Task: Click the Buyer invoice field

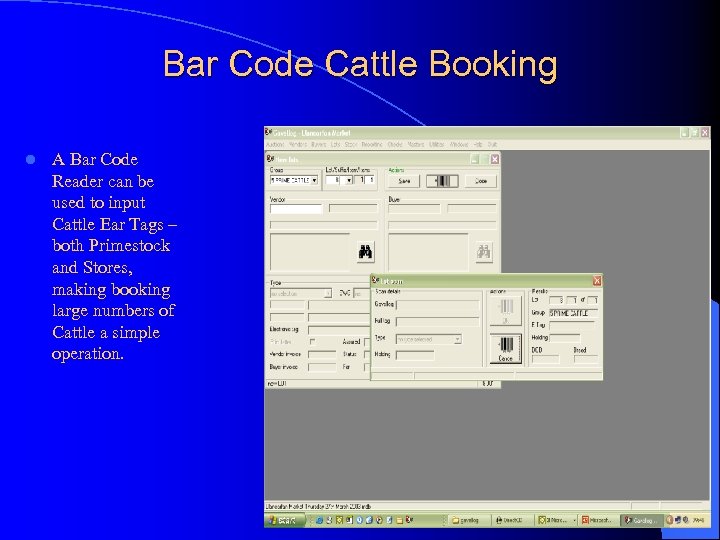Action: (x=322, y=367)
